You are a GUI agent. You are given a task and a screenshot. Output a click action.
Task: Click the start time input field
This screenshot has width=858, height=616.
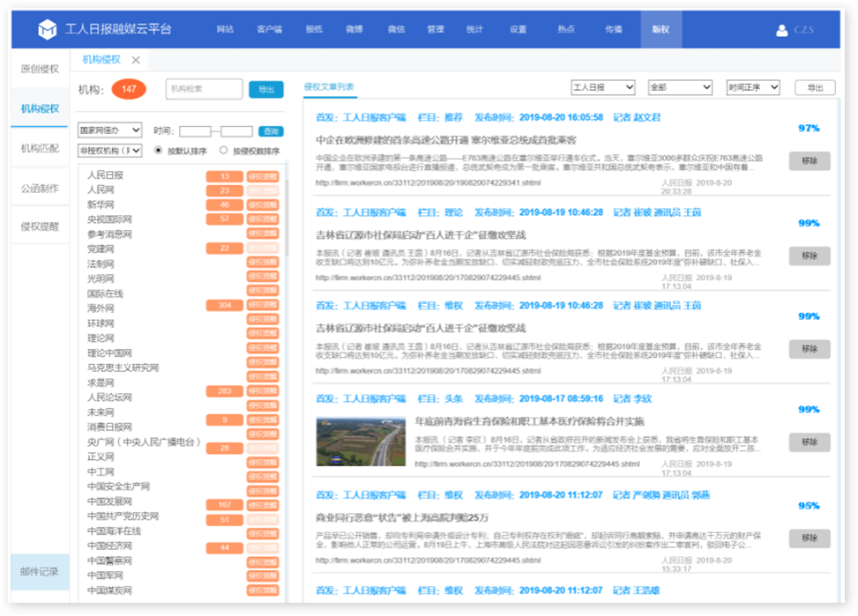196,131
